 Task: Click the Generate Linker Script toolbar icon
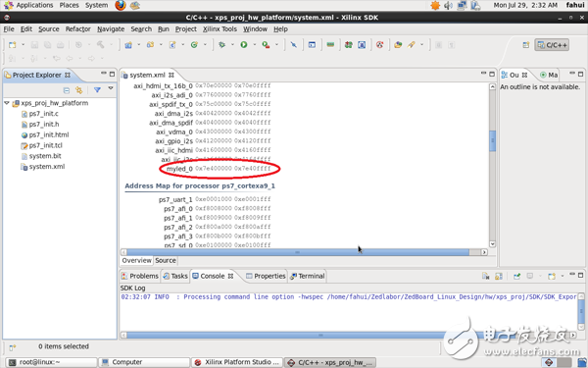pos(362,45)
